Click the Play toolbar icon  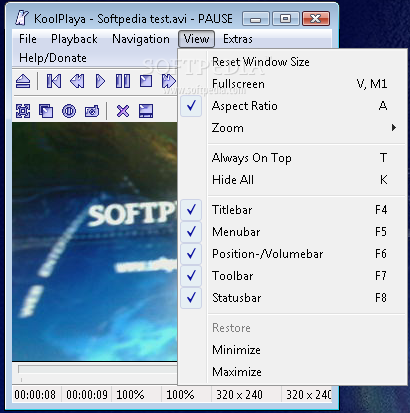(100, 81)
